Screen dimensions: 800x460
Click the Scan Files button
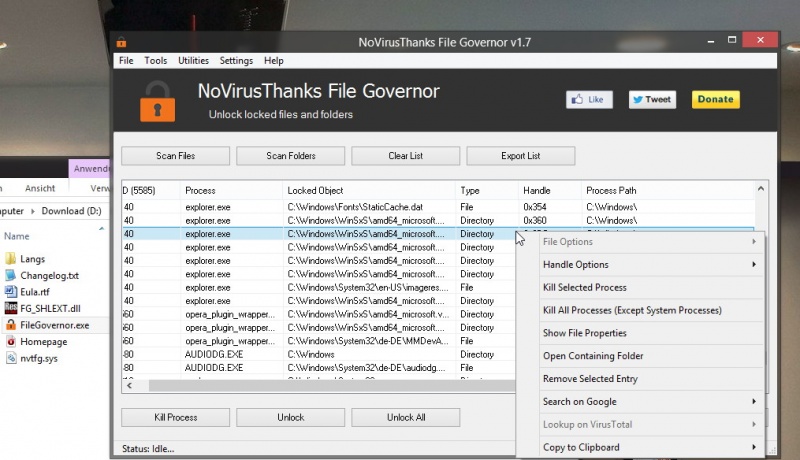tap(176, 156)
